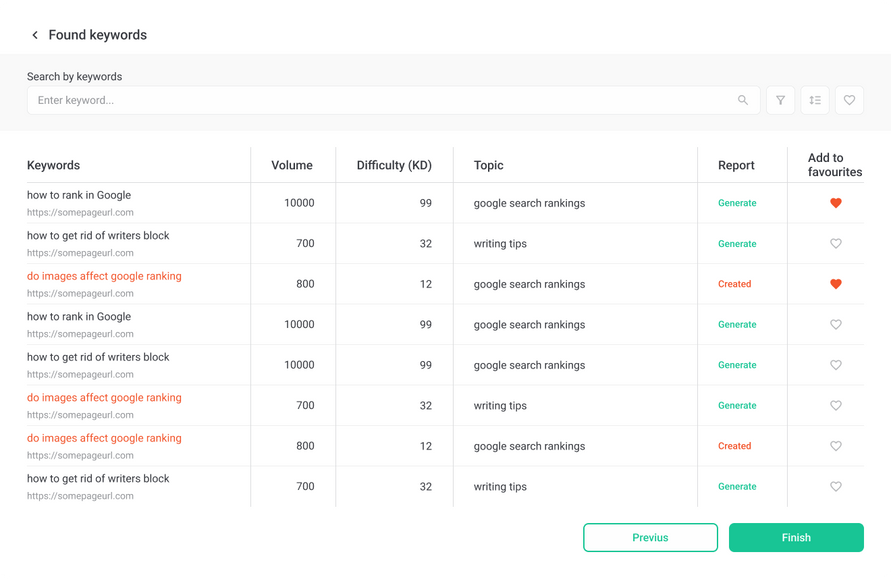Click the Finish button
Viewport: 891px width, 579px height.
[796, 537]
